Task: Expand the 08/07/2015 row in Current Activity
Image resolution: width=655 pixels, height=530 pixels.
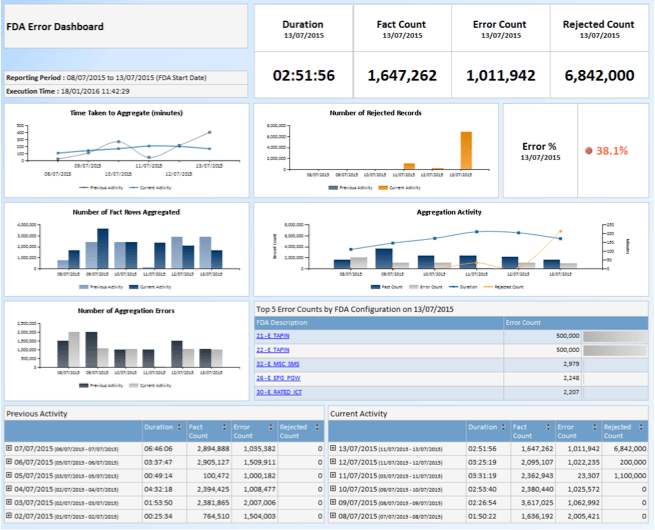Action: 333,516
